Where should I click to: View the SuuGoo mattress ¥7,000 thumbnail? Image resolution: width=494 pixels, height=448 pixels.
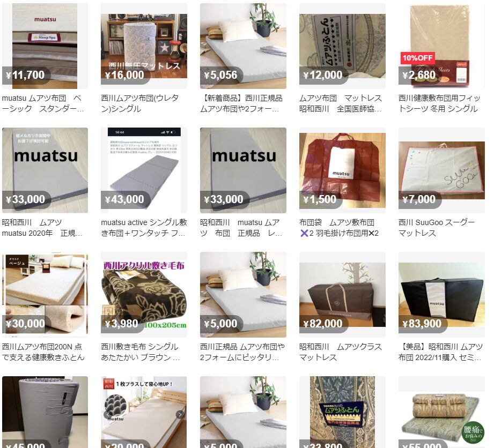point(441,170)
